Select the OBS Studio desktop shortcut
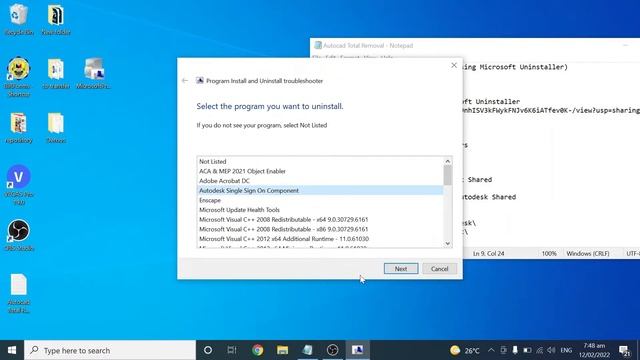The width and height of the screenshot is (640, 360). (18, 235)
